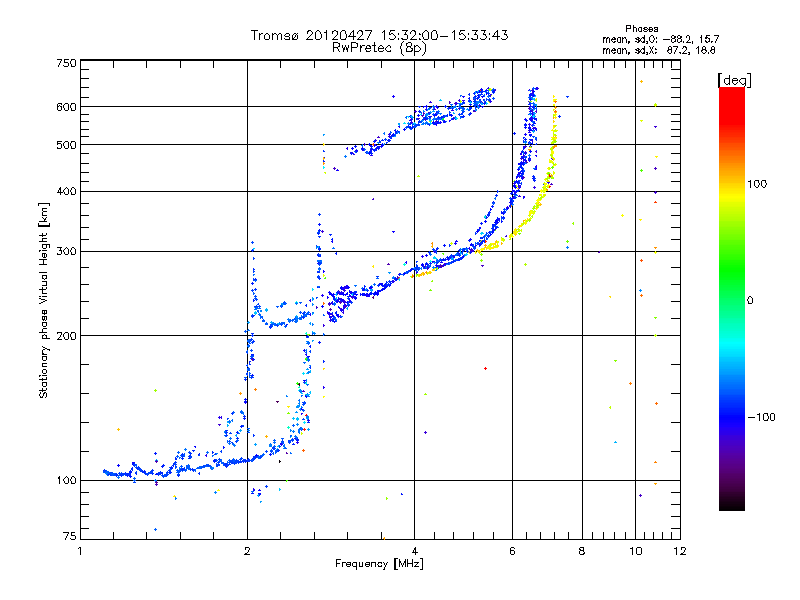Viewport: 800px width, 600px height.
Task: Click the 'mean, sd,O: -88.2, 15.7' line
Action: pos(661,39)
